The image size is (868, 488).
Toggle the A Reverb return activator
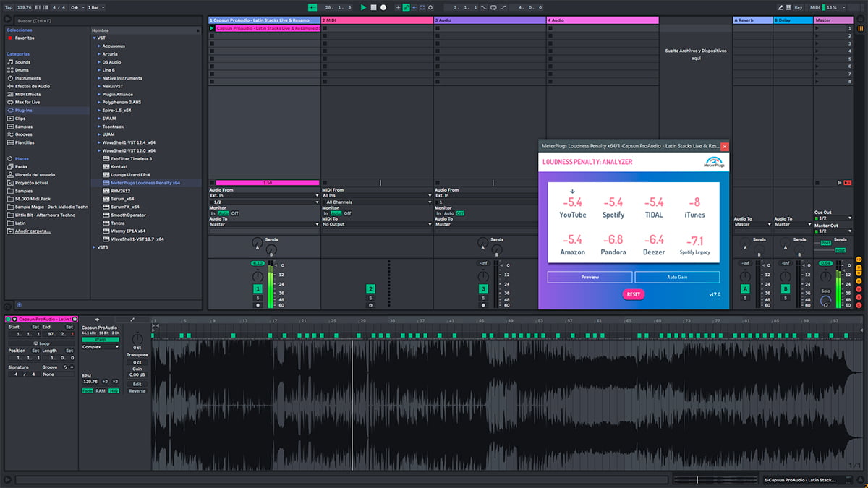744,288
